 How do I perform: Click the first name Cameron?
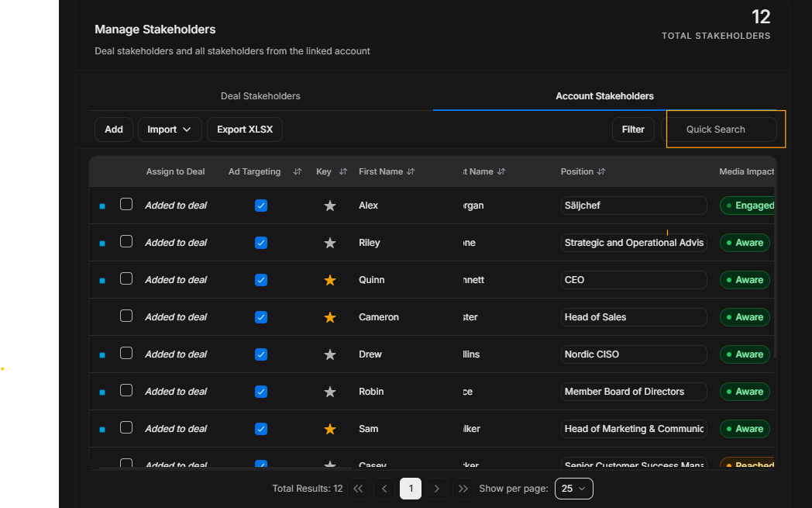(379, 317)
